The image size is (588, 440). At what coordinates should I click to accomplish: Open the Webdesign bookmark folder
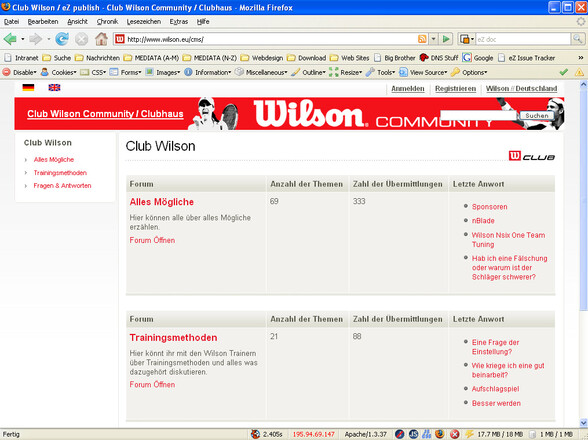click(262, 58)
